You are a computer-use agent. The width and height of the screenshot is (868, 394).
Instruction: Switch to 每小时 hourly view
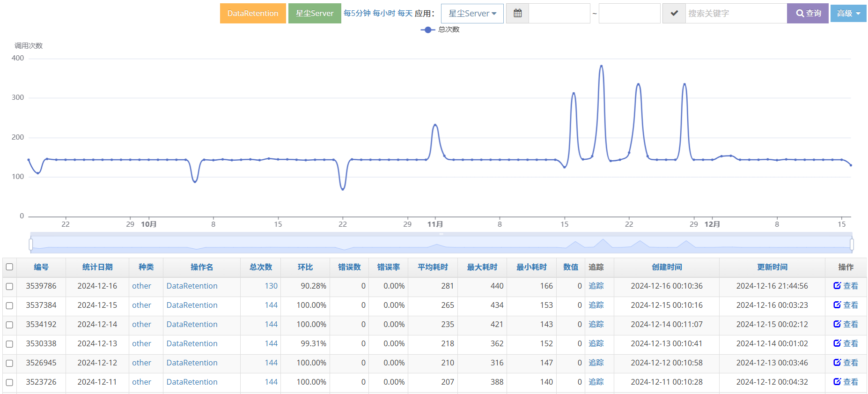[x=384, y=14]
